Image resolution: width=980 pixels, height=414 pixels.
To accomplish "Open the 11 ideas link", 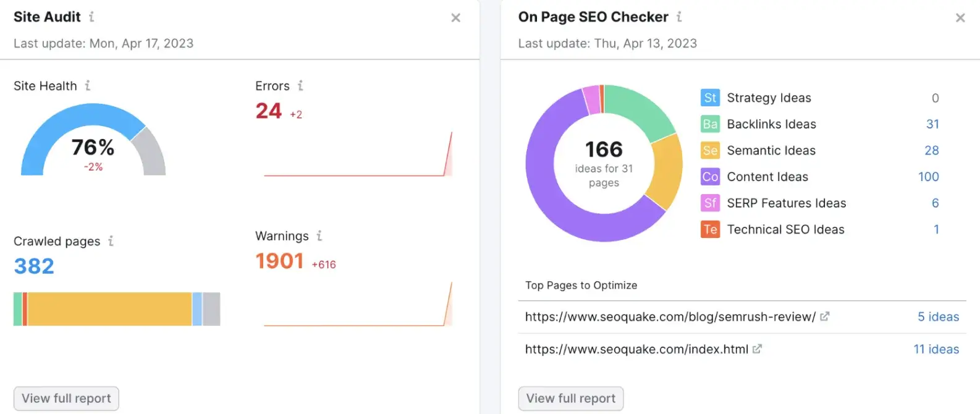I will click(x=936, y=349).
